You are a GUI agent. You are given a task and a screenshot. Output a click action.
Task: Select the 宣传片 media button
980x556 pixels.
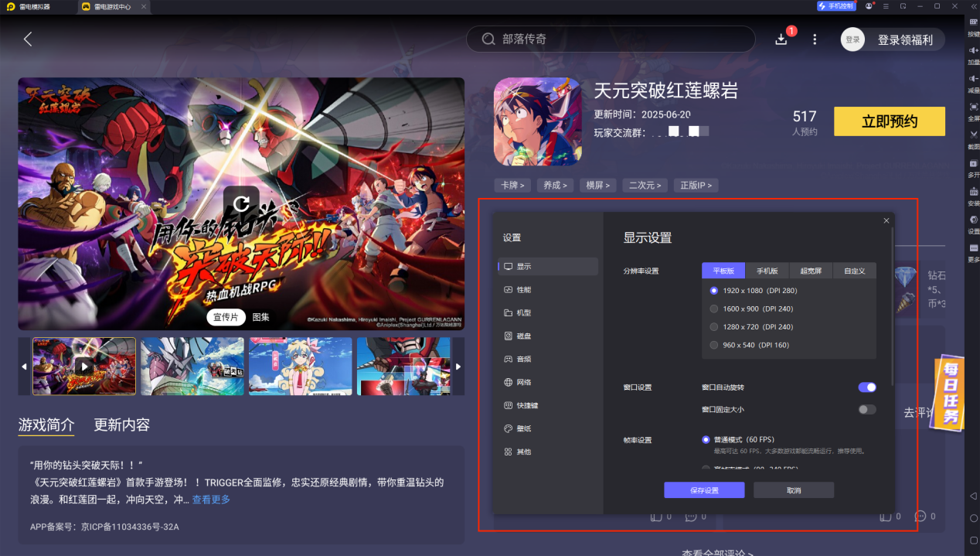click(226, 317)
